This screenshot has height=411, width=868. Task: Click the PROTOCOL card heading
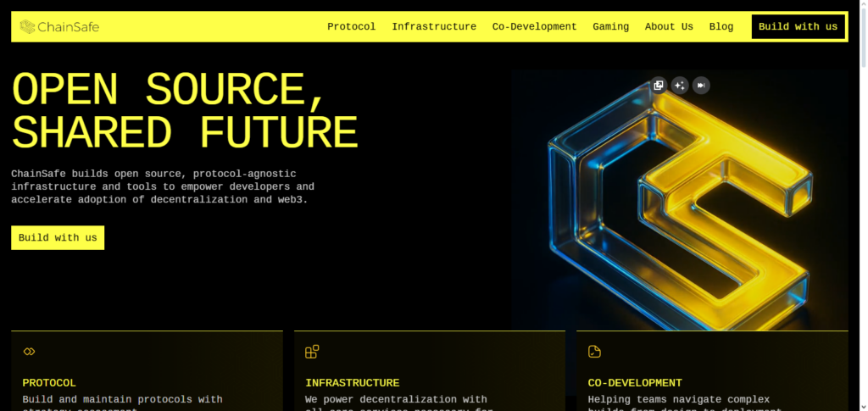pos(49,383)
